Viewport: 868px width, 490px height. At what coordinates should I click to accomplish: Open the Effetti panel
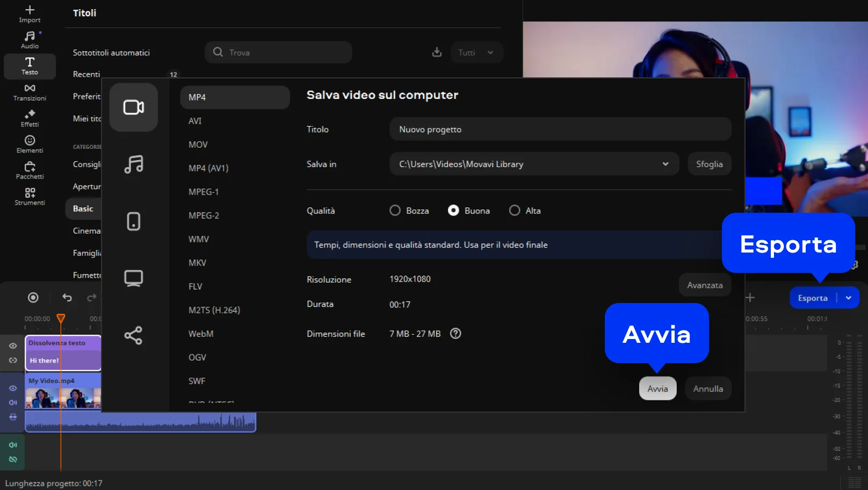(30, 118)
